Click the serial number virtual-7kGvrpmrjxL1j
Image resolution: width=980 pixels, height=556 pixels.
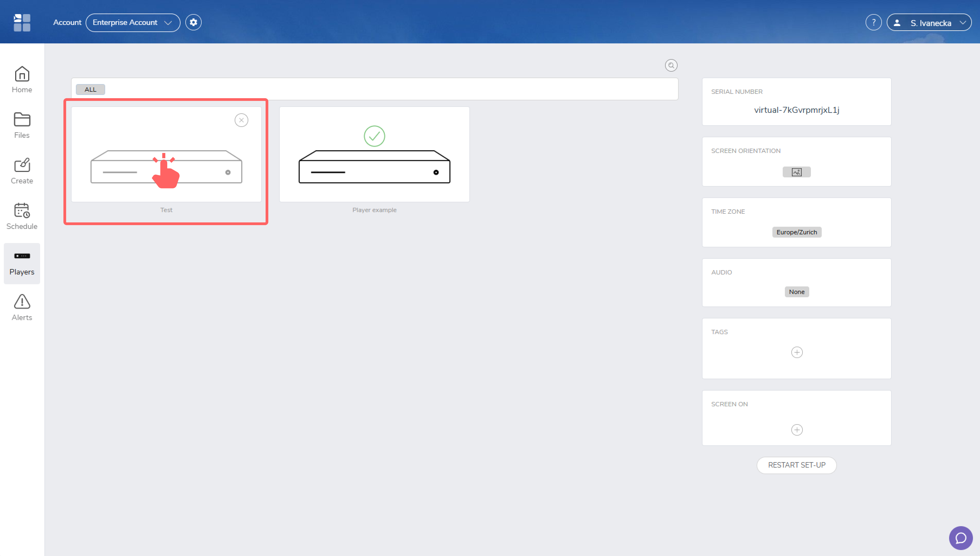point(797,110)
